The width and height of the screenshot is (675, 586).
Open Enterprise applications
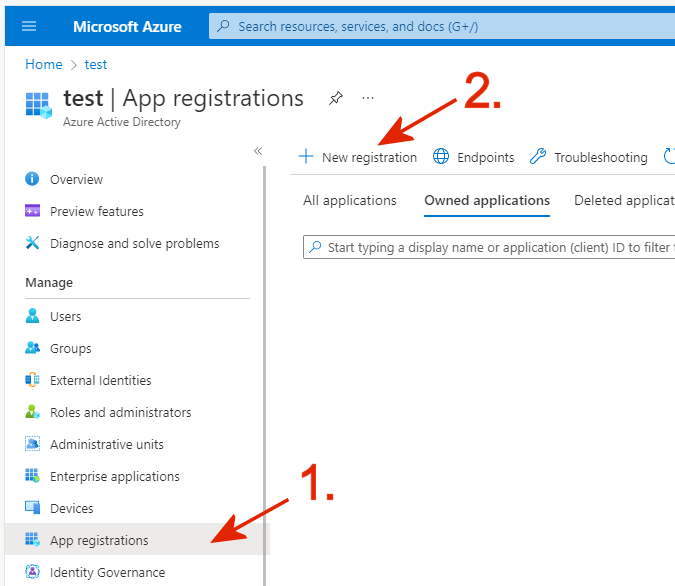tap(115, 477)
